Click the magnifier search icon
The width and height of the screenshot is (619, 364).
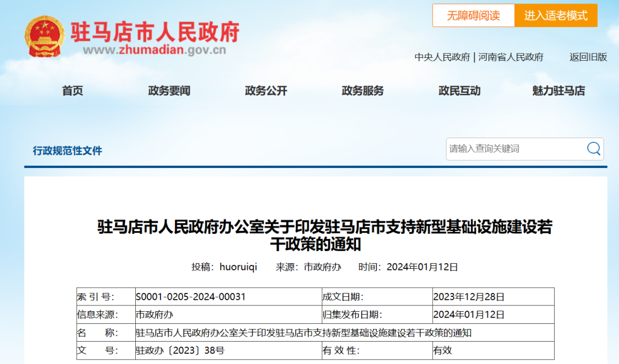593,149
